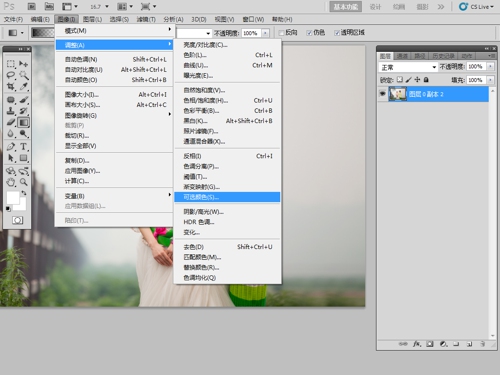Select the Move tool

23,63
